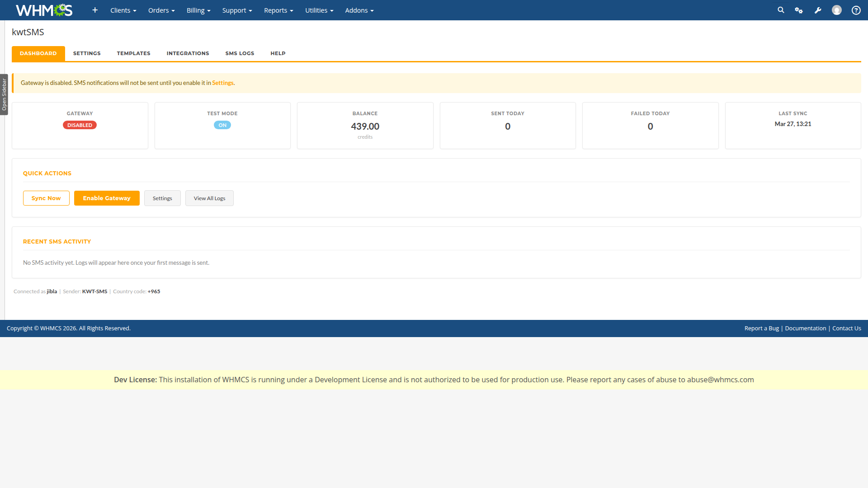
Task: Expand the Addons dropdown menu
Action: click(359, 10)
